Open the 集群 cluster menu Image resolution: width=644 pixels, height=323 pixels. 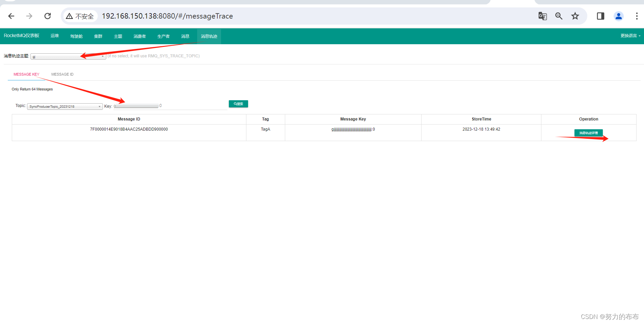98,36
